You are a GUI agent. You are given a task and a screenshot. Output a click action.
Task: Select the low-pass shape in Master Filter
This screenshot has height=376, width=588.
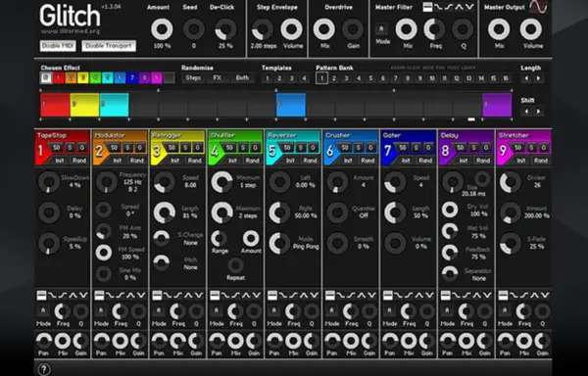438,7
